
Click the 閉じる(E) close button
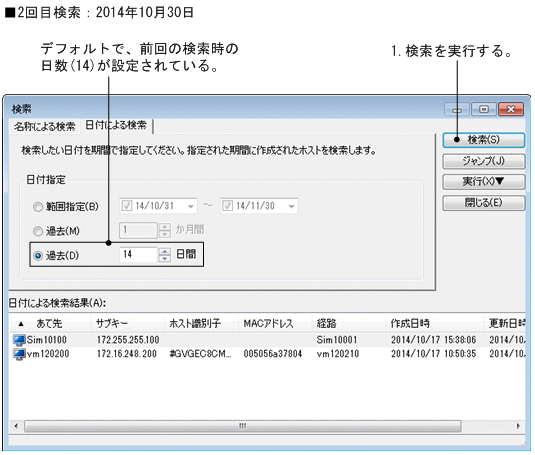[x=483, y=203]
